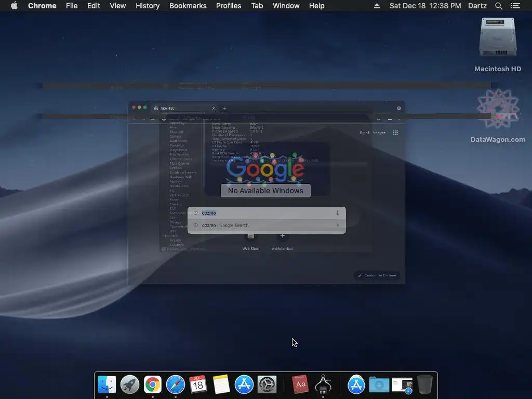Open the Images link
Screen dimensions: 532x399
379,132
